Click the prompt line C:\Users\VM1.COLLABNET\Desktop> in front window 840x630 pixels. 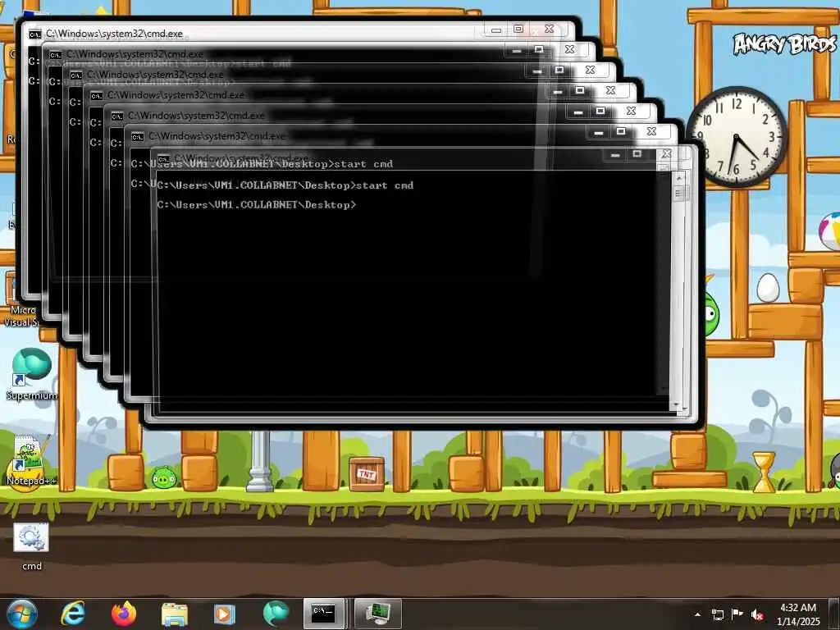click(257, 204)
